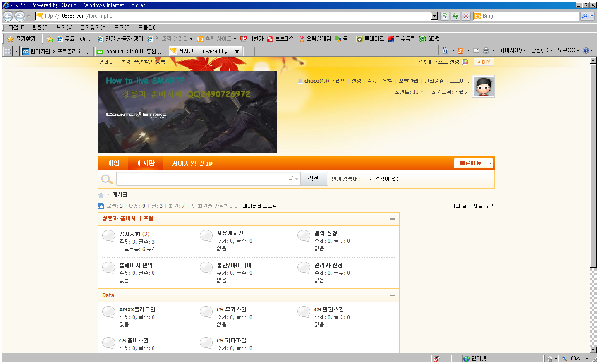Click the Print icon in the command bar
599x364 pixels.
[x=486, y=50]
